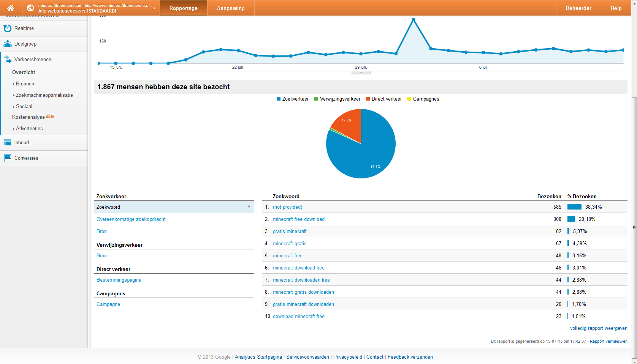Click Rapport vernieuwen link
Image resolution: width=637 pixels, height=364 pixels.
point(608,341)
